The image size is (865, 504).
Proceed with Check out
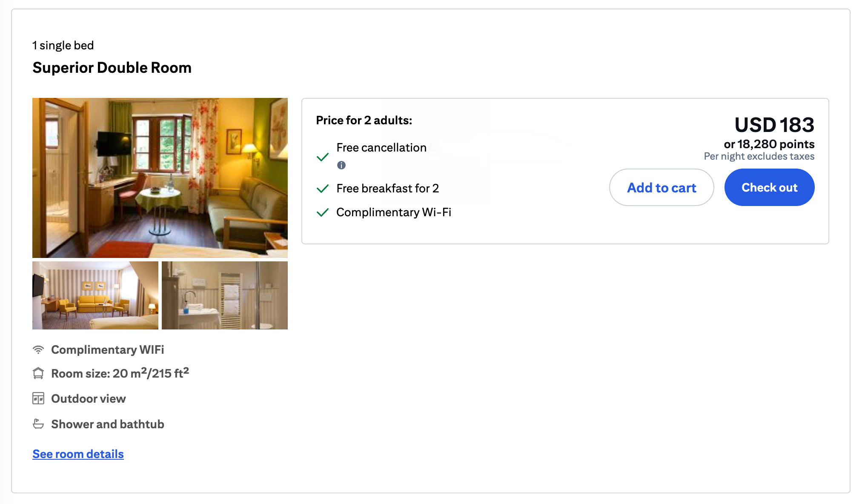tap(769, 187)
